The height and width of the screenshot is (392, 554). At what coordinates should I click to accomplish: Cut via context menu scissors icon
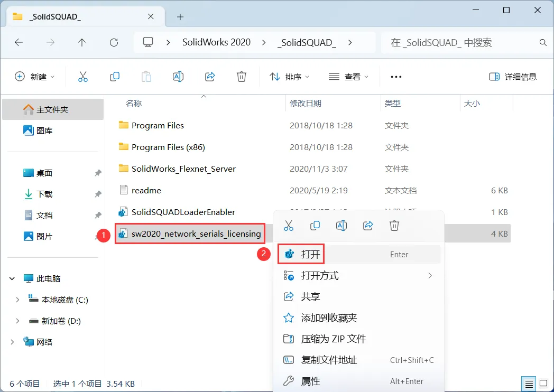point(288,226)
